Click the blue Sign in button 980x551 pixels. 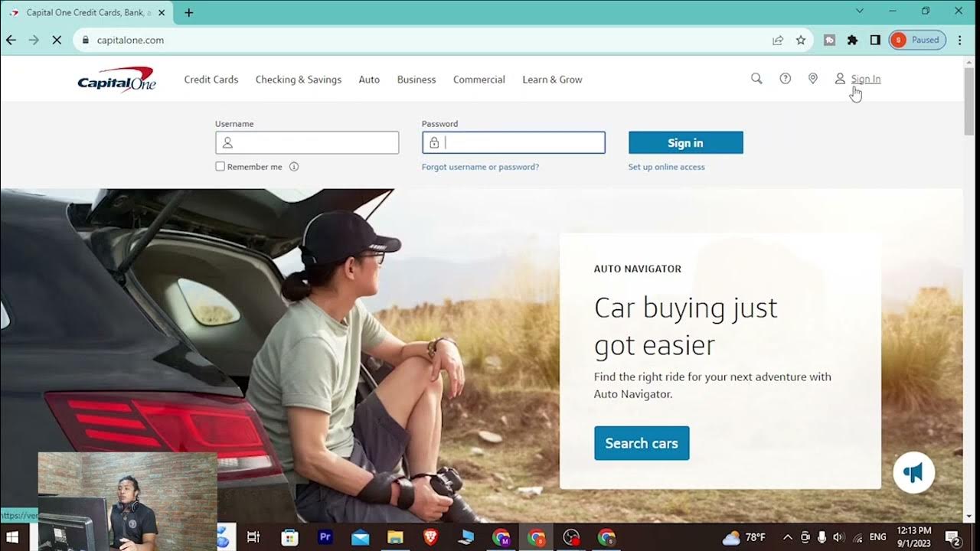click(685, 142)
